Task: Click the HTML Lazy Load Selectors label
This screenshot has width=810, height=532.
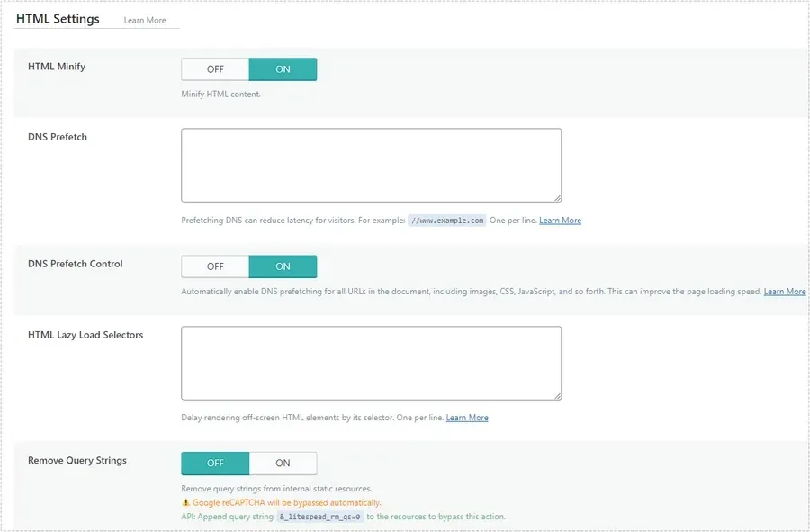Action: 85,335
